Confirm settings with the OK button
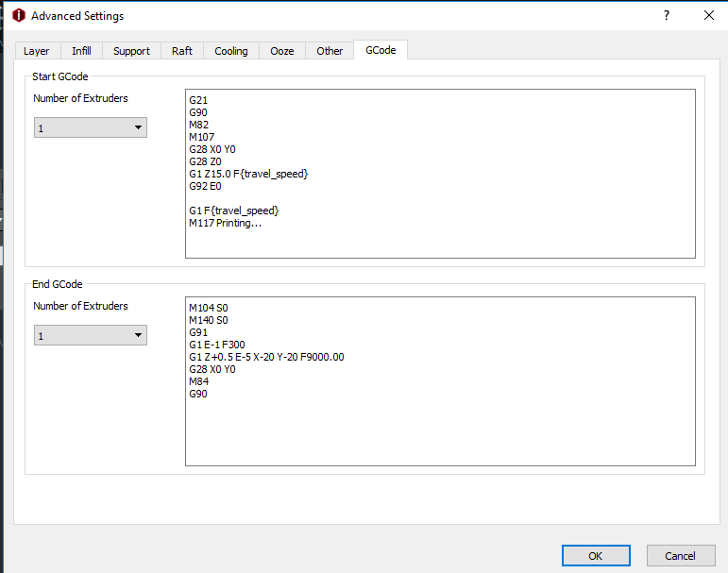Screen dimensions: 728x573 point(596,556)
